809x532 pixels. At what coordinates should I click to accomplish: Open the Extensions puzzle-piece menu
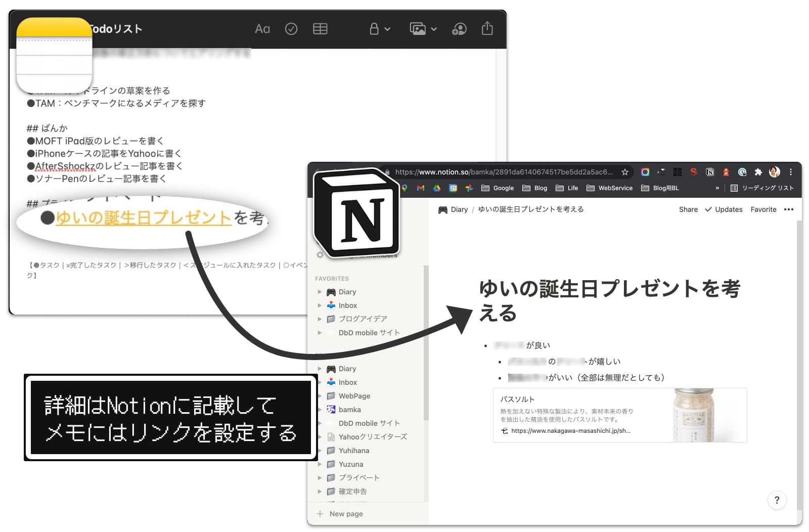(758, 172)
